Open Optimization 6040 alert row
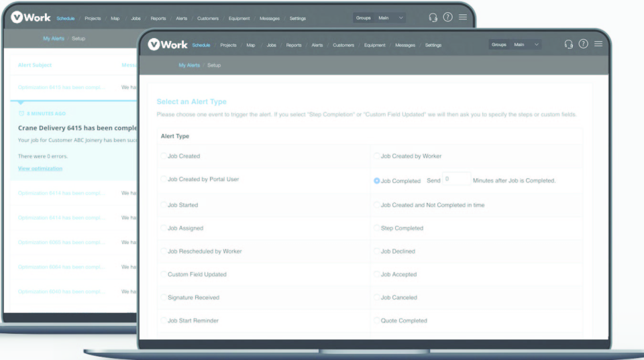Viewport: 644px width, 360px height. pyautogui.click(x=74, y=292)
